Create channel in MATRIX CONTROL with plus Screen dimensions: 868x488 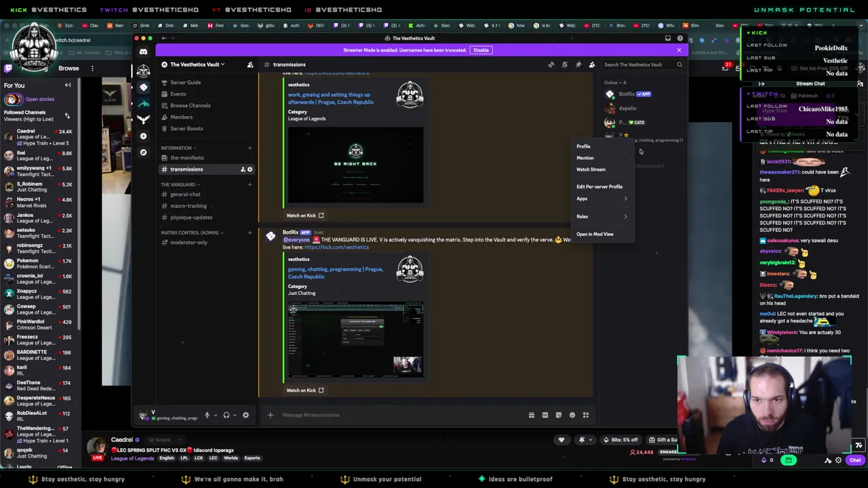point(249,232)
